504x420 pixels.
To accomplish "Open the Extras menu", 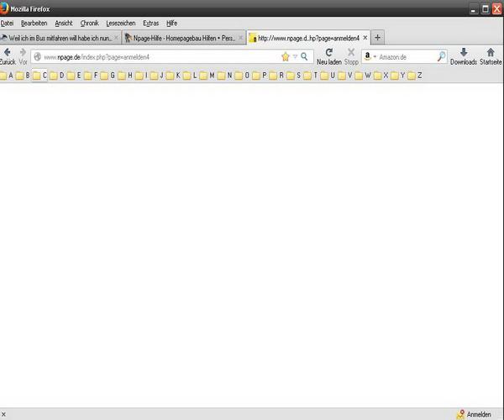I will [x=151, y=23].
